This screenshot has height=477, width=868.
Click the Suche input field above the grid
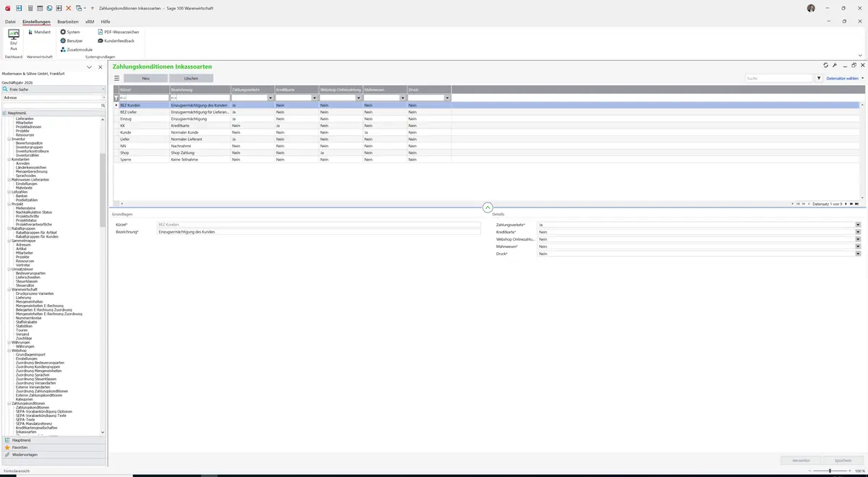780,78
